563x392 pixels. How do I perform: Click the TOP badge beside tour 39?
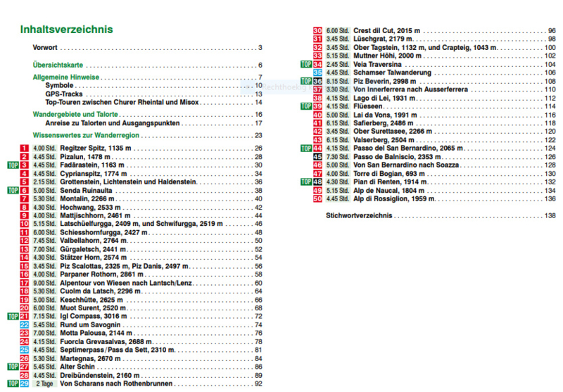306,106
